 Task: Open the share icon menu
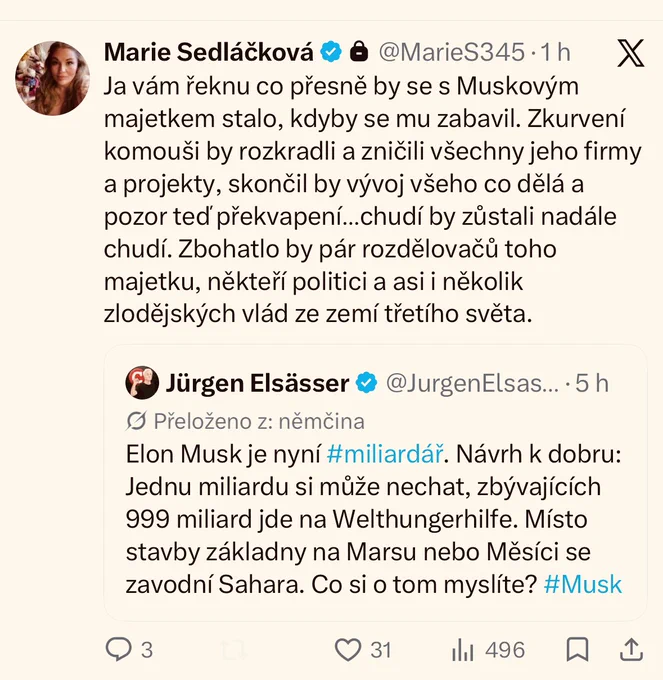[632, 649]
